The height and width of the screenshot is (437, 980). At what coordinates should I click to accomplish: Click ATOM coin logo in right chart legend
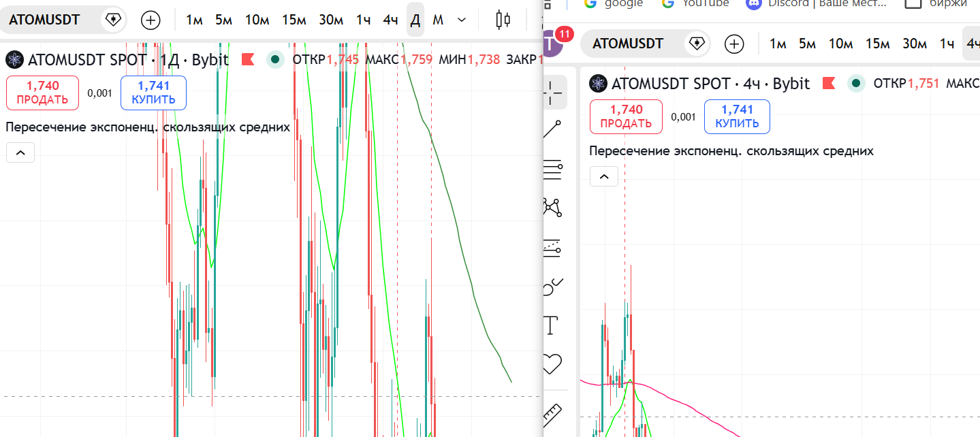[x=598, y=84]
